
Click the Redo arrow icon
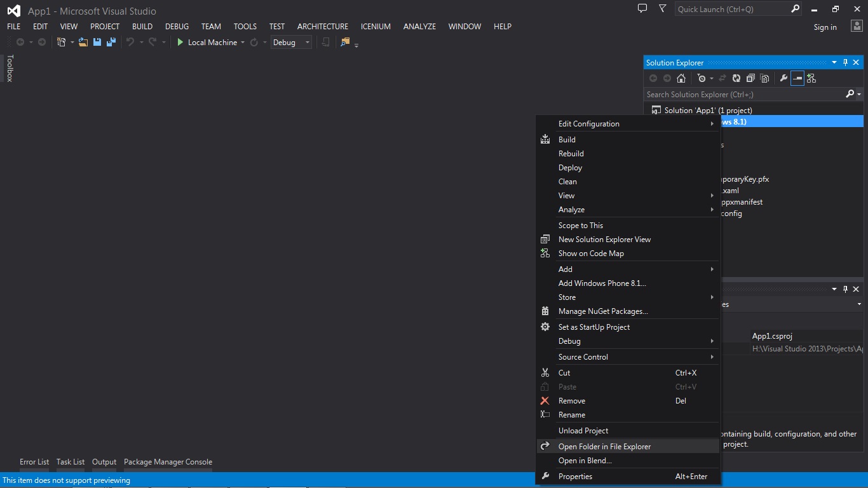153,42
